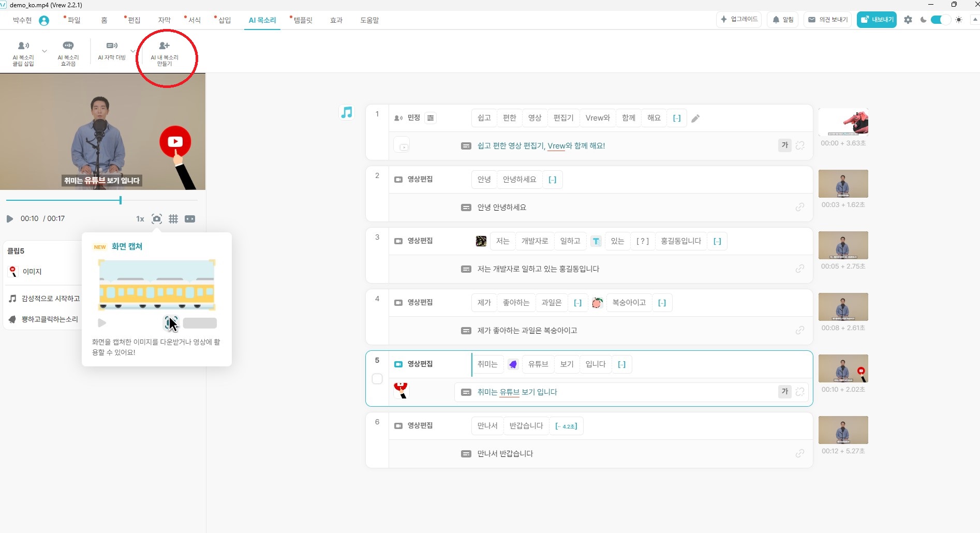
Task: Click the [-] gap marker in clip 2
Action: (553, 180)
